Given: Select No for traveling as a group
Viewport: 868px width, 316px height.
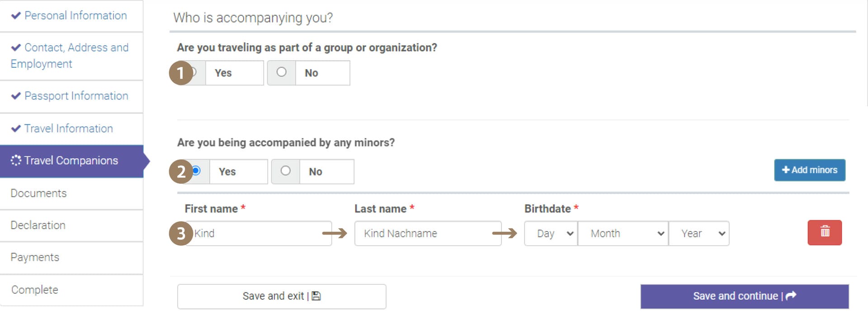Looking at the screenshot, I should (x=281, y=72).
